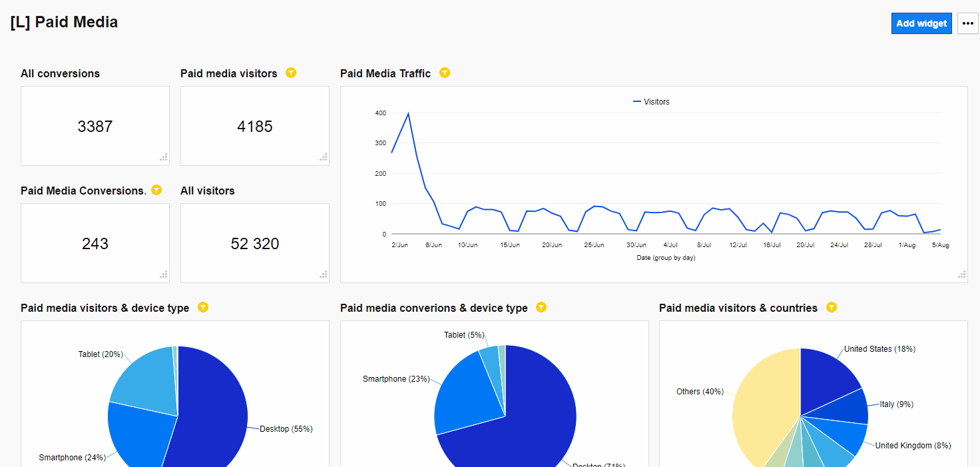The image size is (980, 467).
Task: Grab resize handle on All conversions widget
Action: point(164,158)
